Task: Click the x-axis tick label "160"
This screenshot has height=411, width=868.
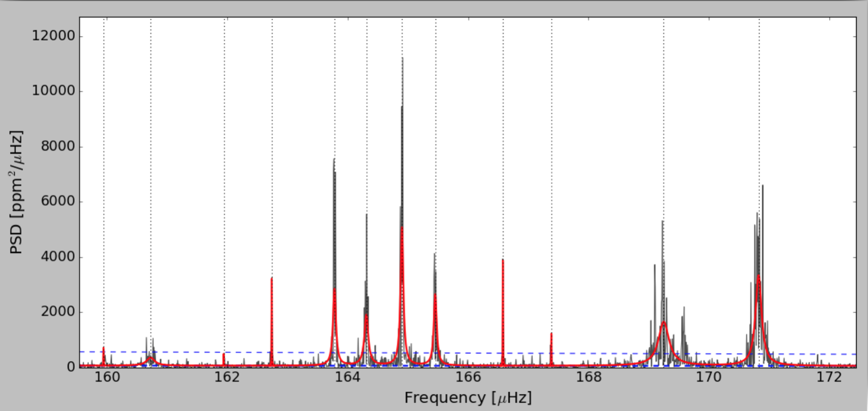Action: click(x=107, y=377)
